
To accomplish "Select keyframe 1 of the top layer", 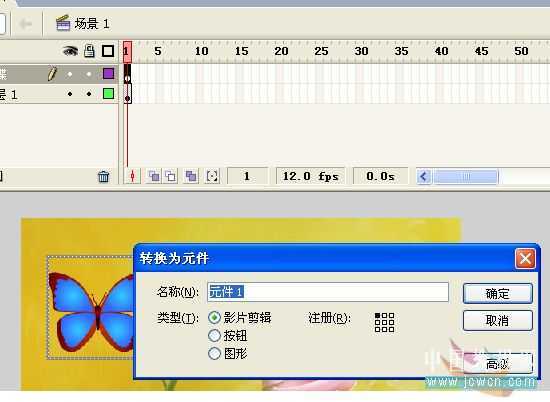I will point(127,74).
